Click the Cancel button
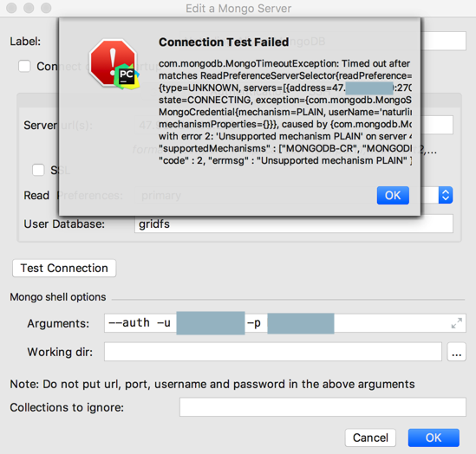 pyautogui.click(x=370, y=438)
